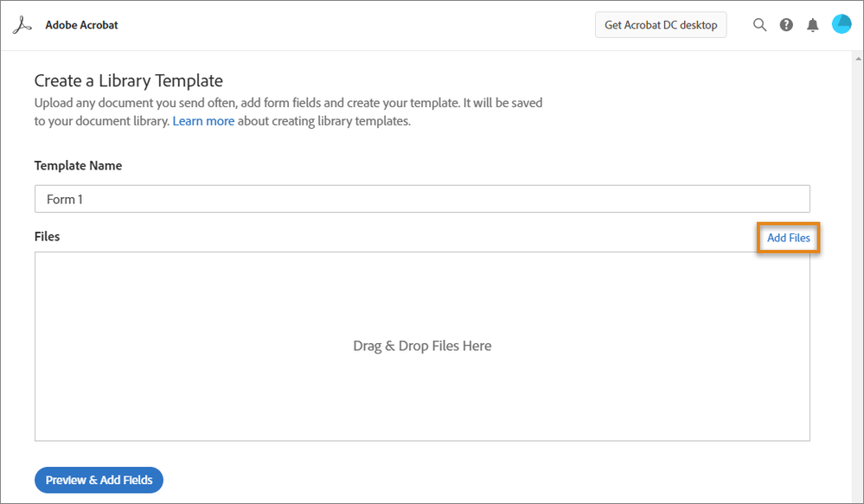The width and height of the screenshot is (864, 504).
Task: Open your account profile avatar
Action: point(841,23)
